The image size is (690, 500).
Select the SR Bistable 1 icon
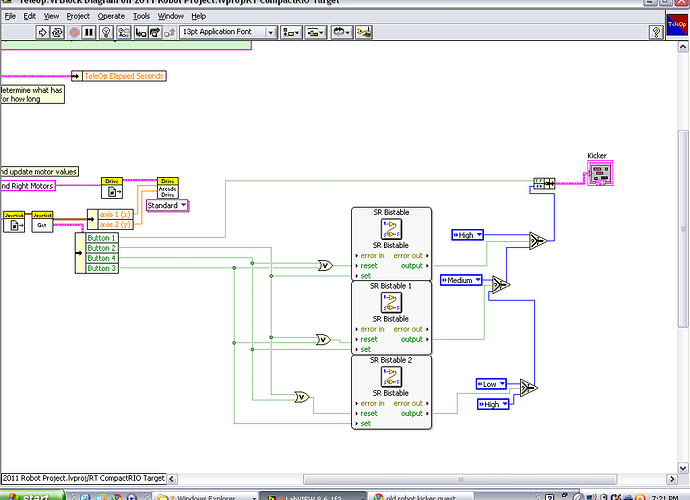[391, 303]
